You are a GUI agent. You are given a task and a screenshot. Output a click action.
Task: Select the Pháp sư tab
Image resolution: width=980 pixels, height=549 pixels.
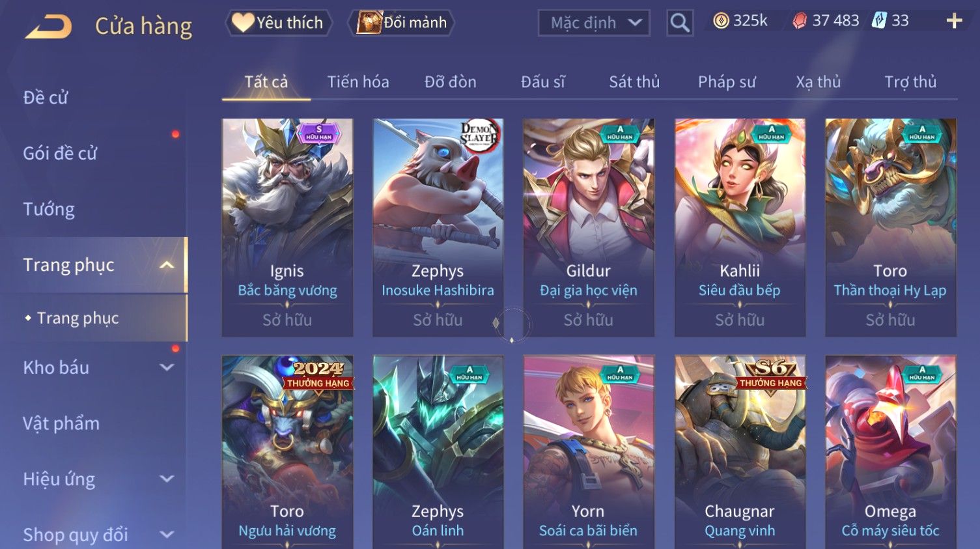(x=727, y=82)
